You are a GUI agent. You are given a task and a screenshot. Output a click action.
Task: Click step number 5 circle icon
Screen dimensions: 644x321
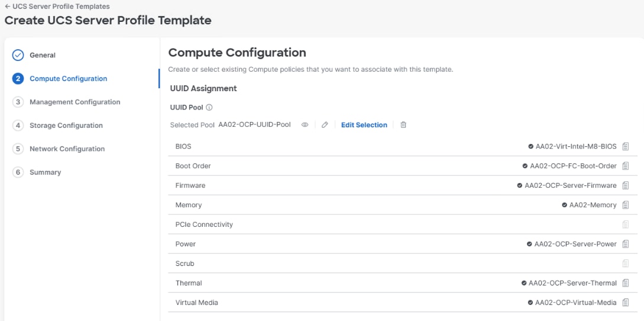click(x=18, y=149)
